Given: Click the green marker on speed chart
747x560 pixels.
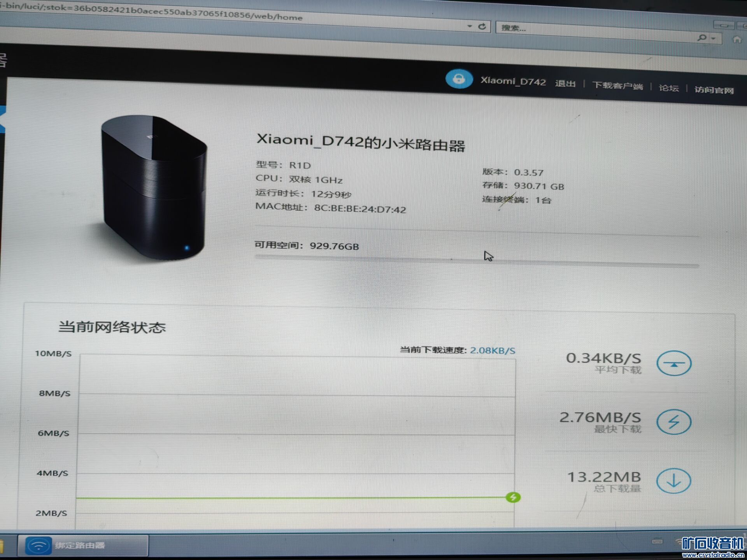Looking at the screenshot, I should click(x=513, y=497).
